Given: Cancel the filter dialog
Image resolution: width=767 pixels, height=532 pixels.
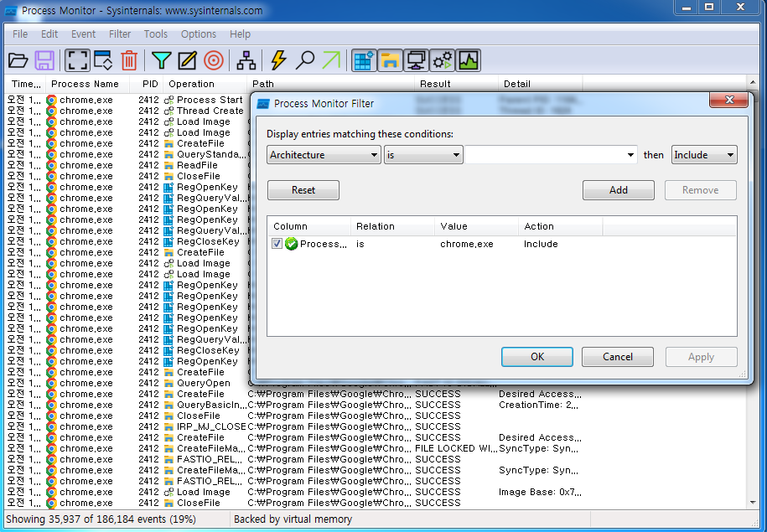Looking at the screenshot, I should pos(617,357).
